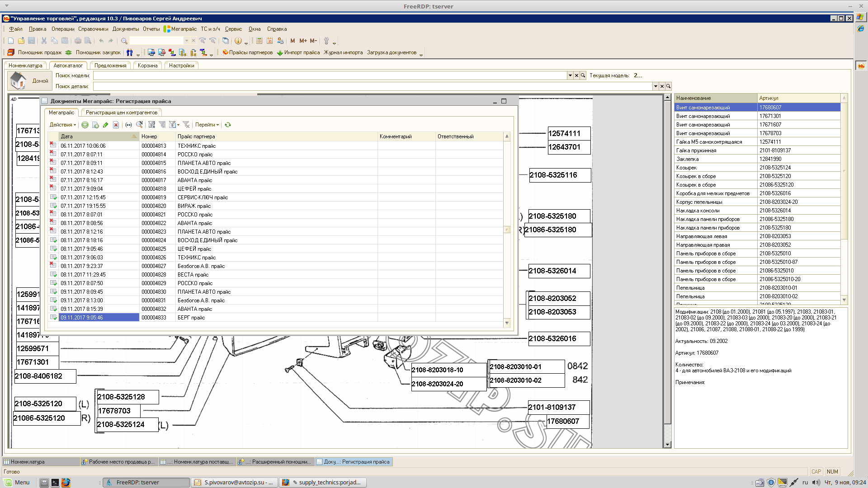
Task: Click the calendar icon in main toolbar
Action: coord(269,41)
